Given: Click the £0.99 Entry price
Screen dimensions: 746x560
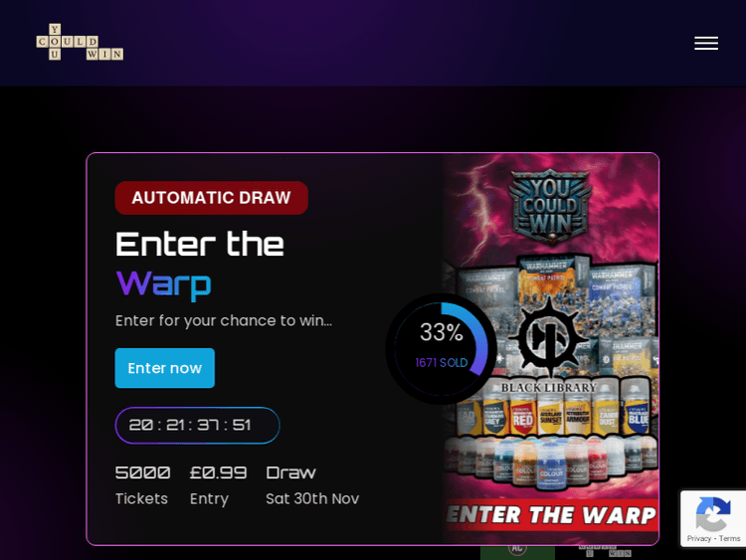Looking at the screenshot, I should (x=218, y=484).
